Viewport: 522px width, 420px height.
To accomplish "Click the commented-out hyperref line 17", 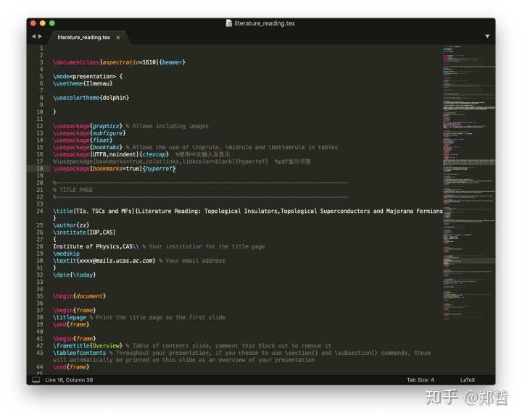I will [x=182, y=161].
